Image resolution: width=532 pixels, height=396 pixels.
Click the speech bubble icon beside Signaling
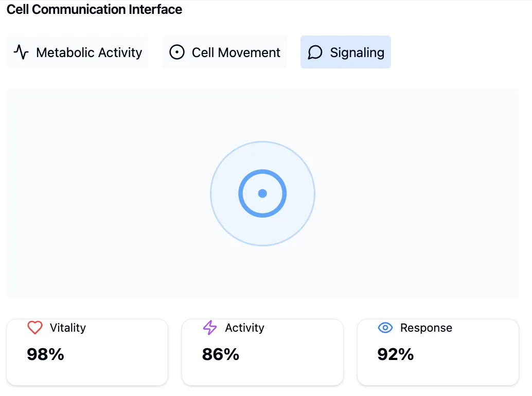point(315,52)
